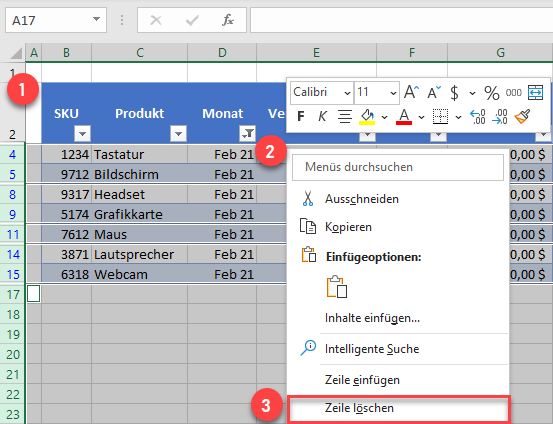Click merge and center icon
Screen dimensions: 553x424
(535, 92)
